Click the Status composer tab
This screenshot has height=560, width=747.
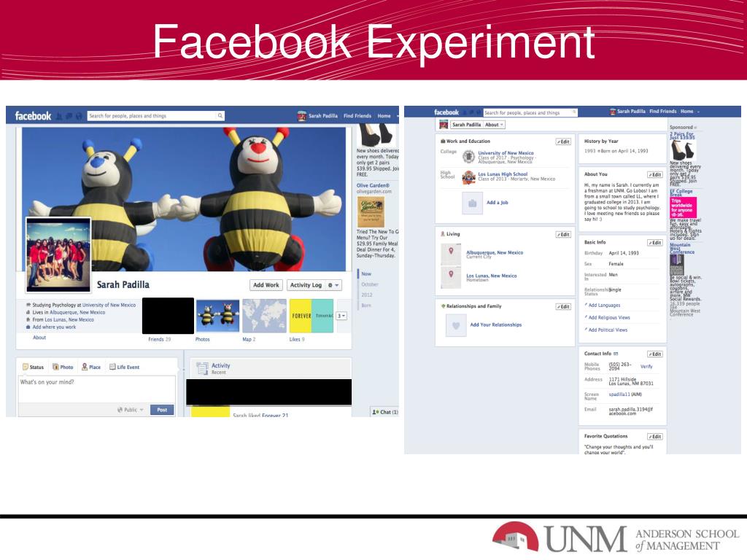point(33,367)
